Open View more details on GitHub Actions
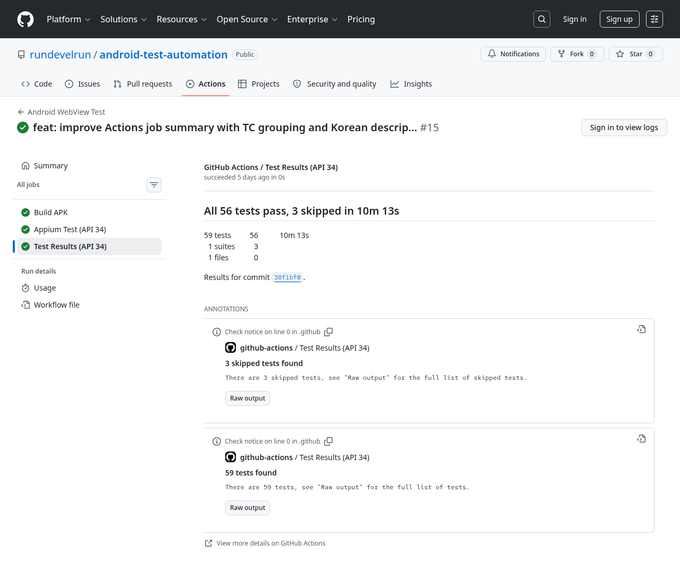Image resolution: width=680 pixels, height=578 pixels. (271, 543)
